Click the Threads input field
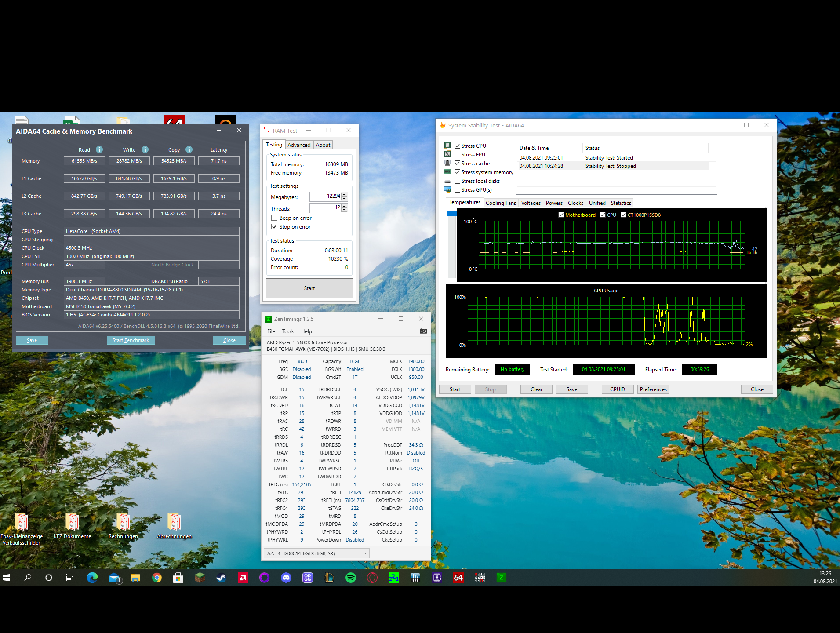 pyautogui.click(x=325, y=207)
